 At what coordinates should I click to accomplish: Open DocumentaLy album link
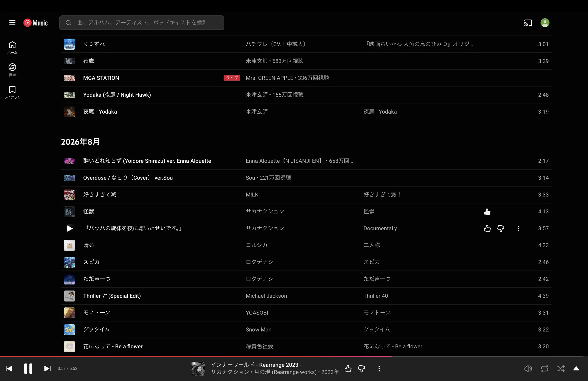(380, 228)
